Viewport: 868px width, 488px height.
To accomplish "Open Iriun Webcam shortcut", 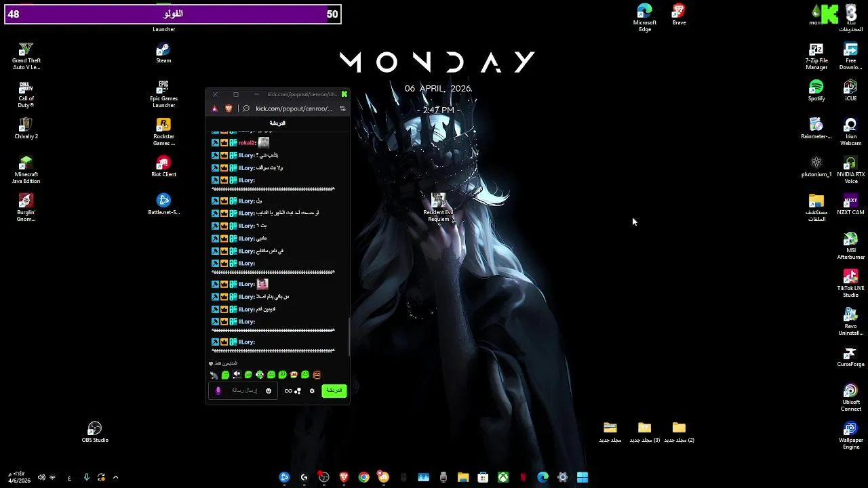I will click(x=850, y=132).
